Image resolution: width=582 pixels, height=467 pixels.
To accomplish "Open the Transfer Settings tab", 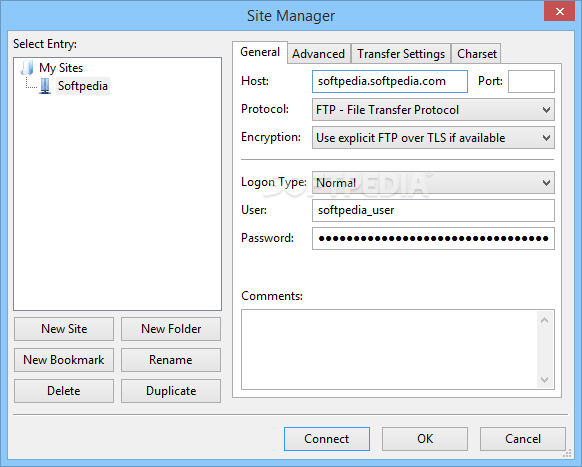I will pyautogui.click(x=401, y=54).
